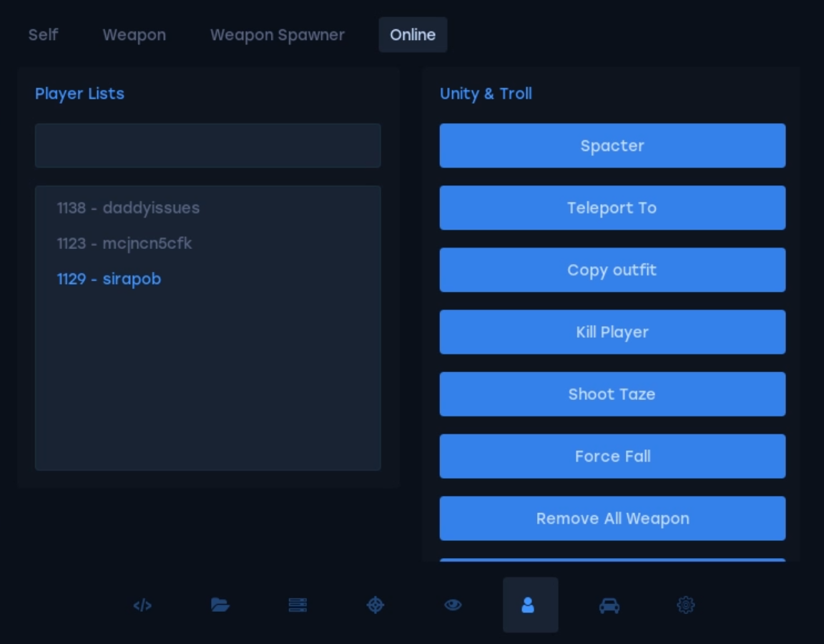Select the server stack icon
824x644 pixels.
click(x=298, y=605)
